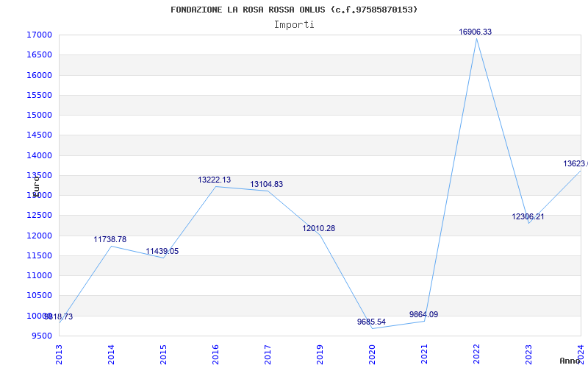This screenshot has height=368, width=588.
Task: Click x-axis year 2022
Action: 476,354
